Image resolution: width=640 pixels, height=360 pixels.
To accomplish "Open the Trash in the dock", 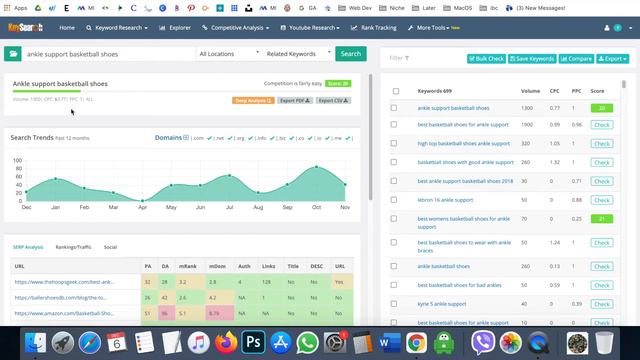I will pos(604,342).
